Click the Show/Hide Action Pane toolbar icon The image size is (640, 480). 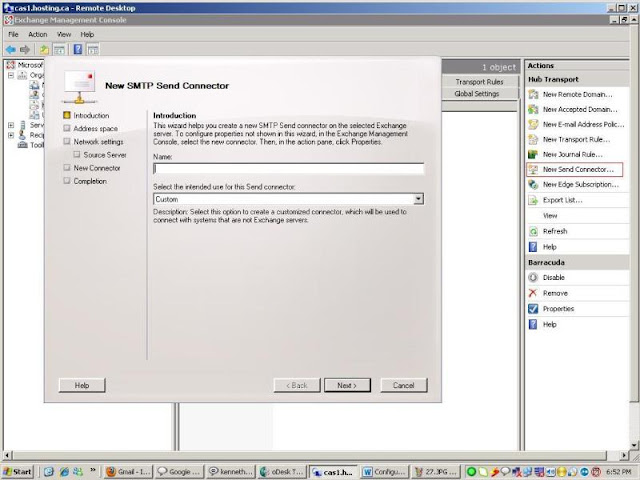tap(93, 50)
